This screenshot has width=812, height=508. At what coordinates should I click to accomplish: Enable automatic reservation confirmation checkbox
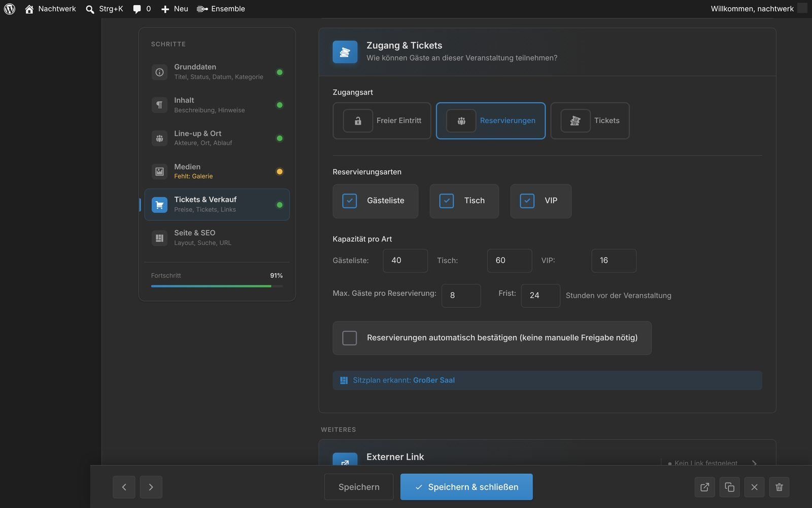pyautogui.click(x=350, y=338)
